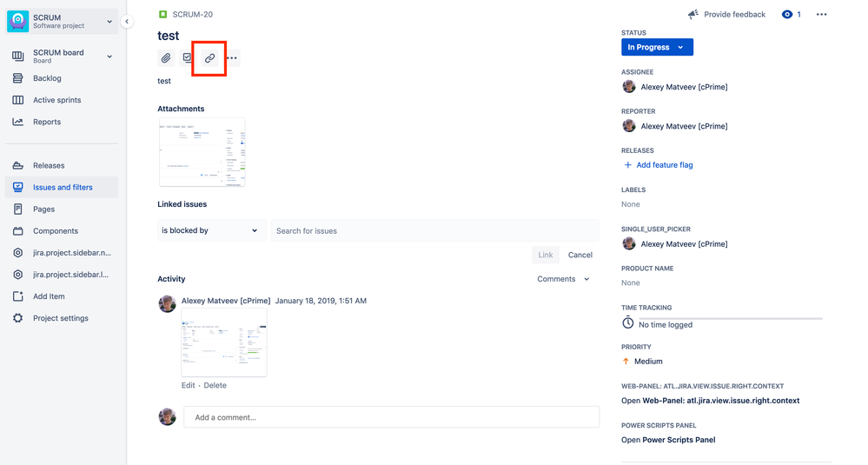Image resolution: width=868 pixels, height=465 pixels.
Task: Click the Backlog sidebar icon
Action: [17, 78]
